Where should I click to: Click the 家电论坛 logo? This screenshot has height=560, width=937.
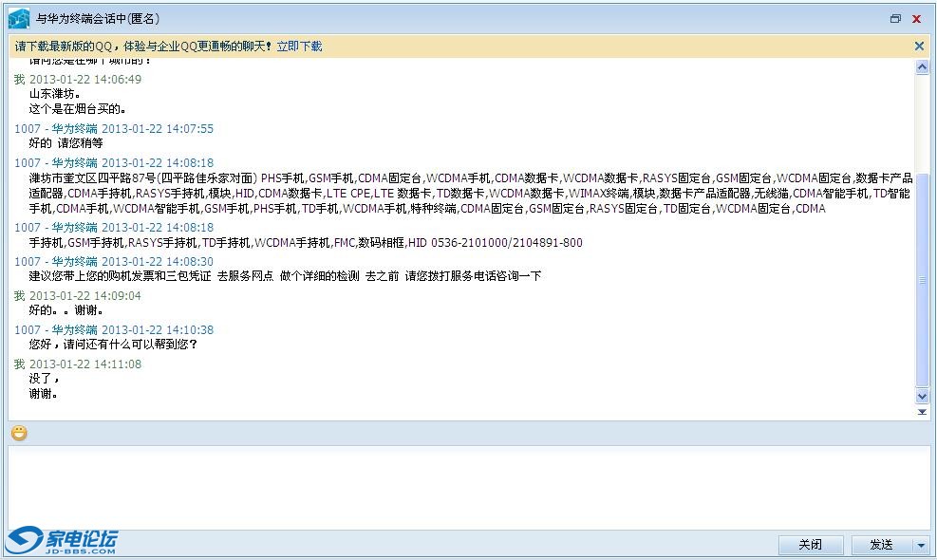click(x=62, y=541)
